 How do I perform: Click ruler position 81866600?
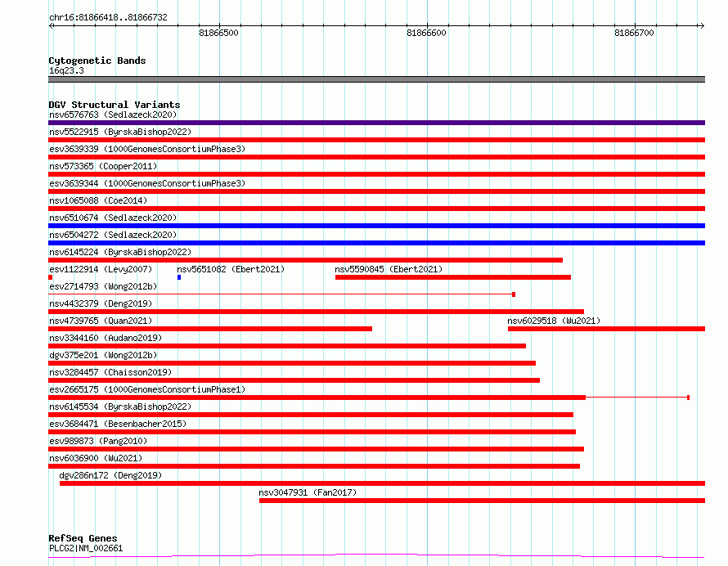click(x=426, y=33)
